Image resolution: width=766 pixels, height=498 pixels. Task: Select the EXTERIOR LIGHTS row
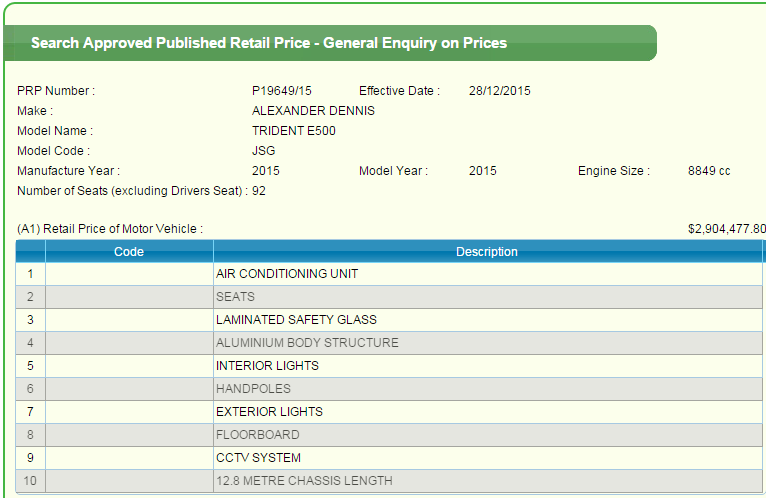pos(389,411)
